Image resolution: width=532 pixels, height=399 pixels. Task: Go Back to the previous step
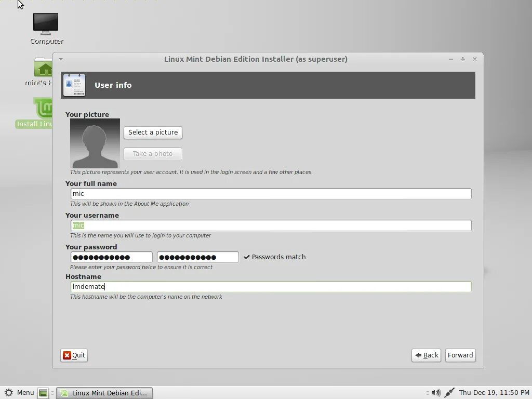[x=426, y=355]
